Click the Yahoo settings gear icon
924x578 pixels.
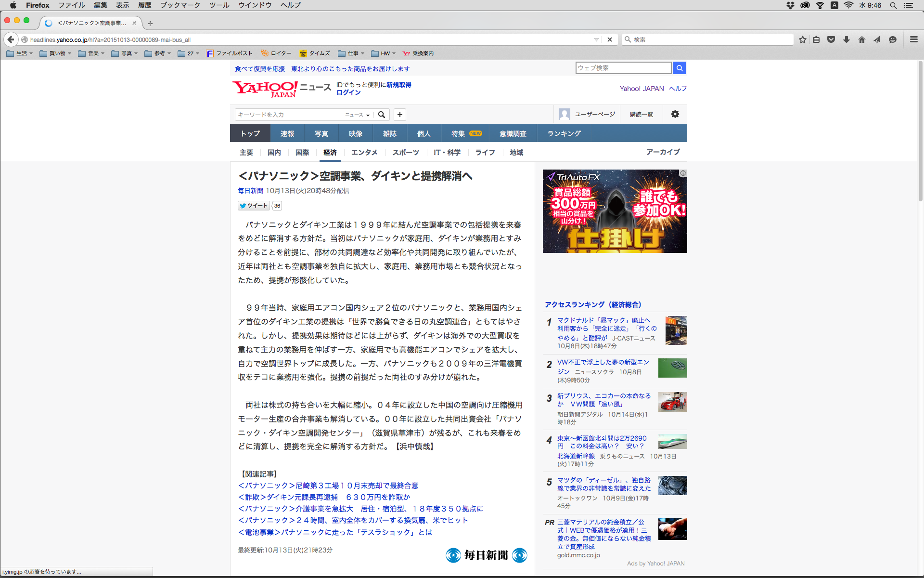(675, 114)
